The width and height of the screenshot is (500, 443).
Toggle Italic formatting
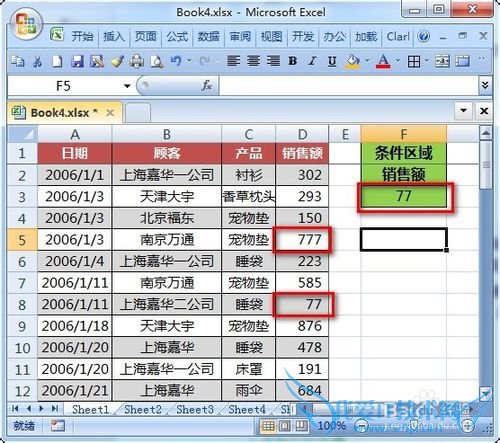pos(312,61)
